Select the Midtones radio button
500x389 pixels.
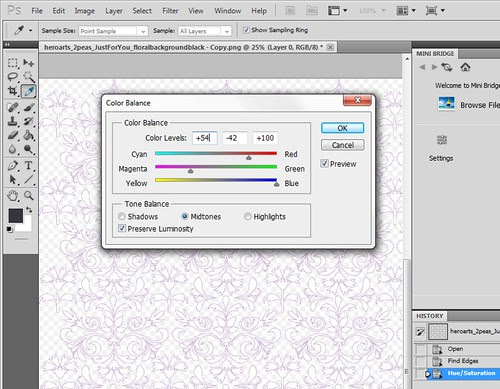click(184, 216)
